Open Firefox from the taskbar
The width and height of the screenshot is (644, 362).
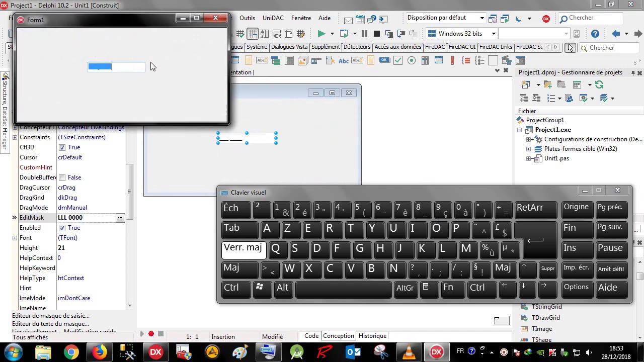click(99, 352)
